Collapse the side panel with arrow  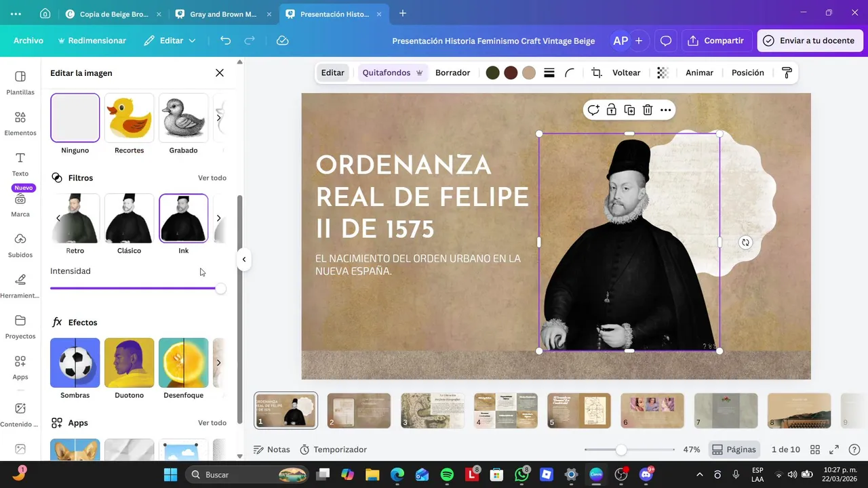243,259
